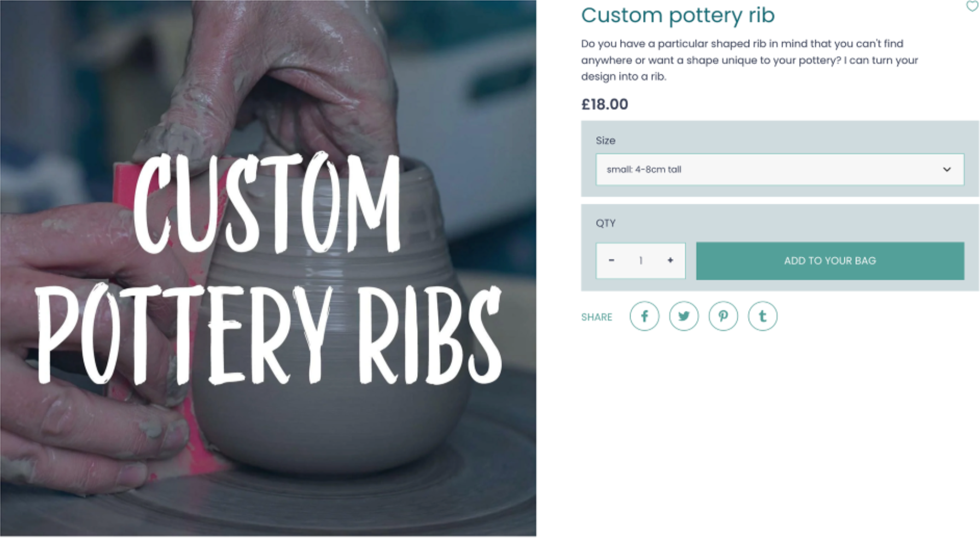Click the QTY label
The width and height of the screenshot is (980, 540).
(605, 223)
